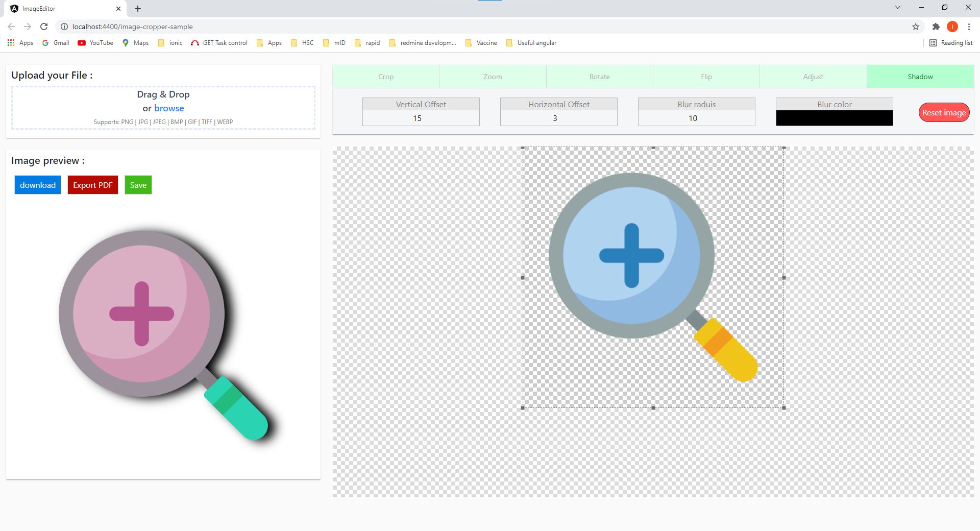Switch to the Adjust tab
The height and width of the screenshot is (531, 980).
tap(813, 77)
